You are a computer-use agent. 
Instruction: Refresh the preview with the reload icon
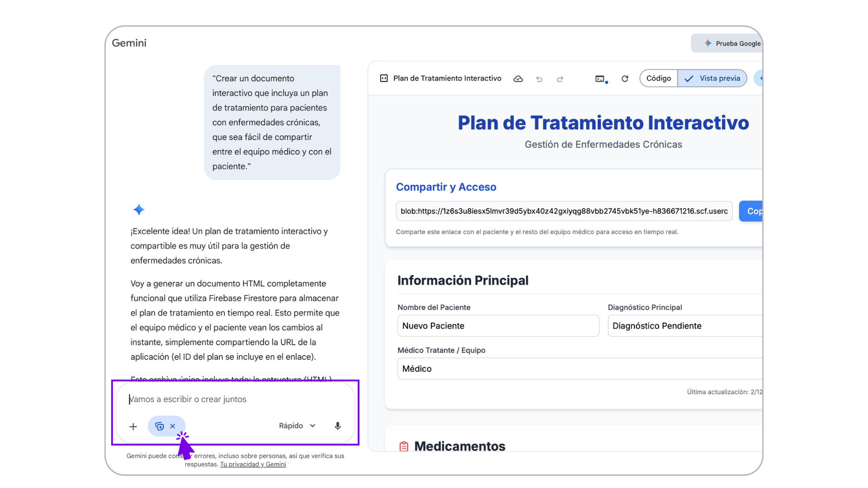tap(625, 79)
